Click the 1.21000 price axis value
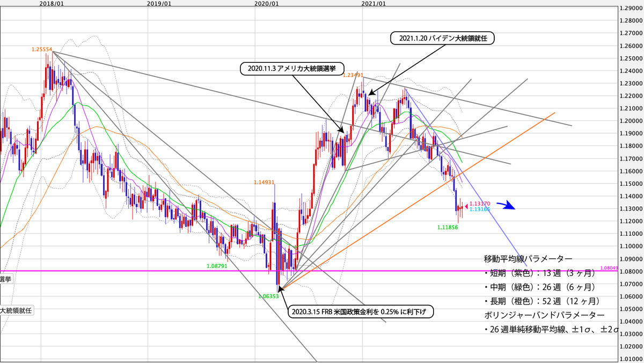 tap(632, 108)
